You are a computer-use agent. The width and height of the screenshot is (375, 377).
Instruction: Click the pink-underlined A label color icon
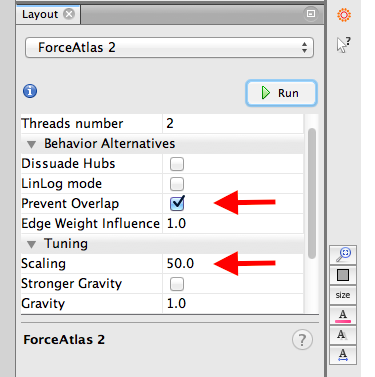coord(343,315)
